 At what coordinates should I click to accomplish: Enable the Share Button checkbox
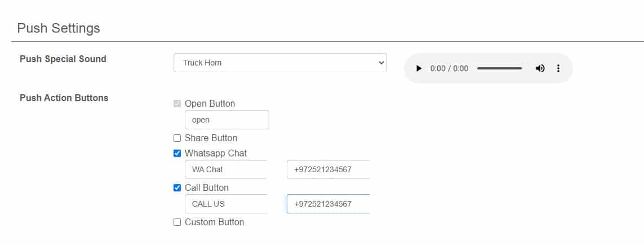pos(177,138)
